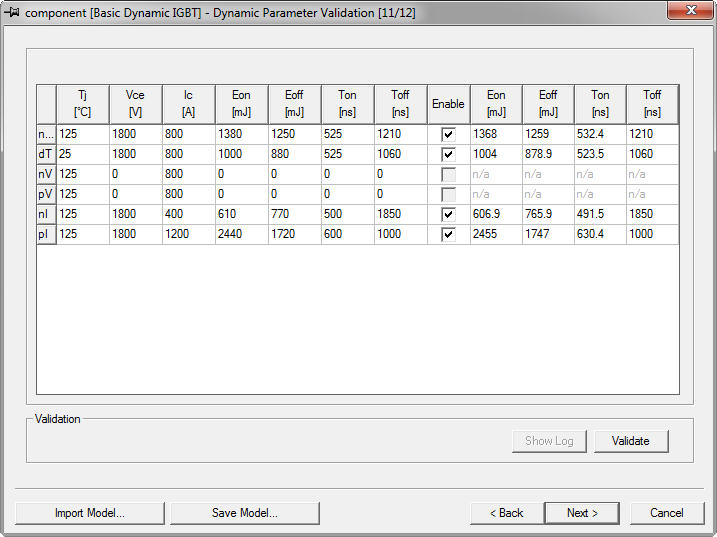Viewport: 717px width, 537px height.
Task: Disable the pI row Enable checkbox
Action: pyautogui.click(x=448, y=234)
